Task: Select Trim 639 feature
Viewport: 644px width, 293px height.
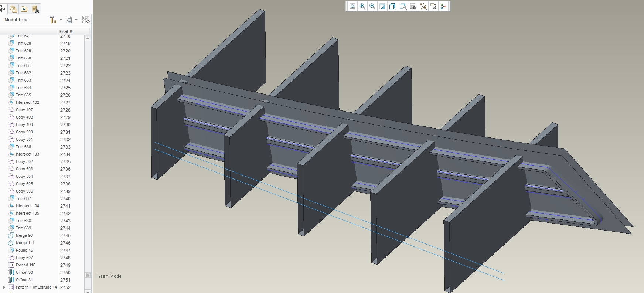Action: 23,228
